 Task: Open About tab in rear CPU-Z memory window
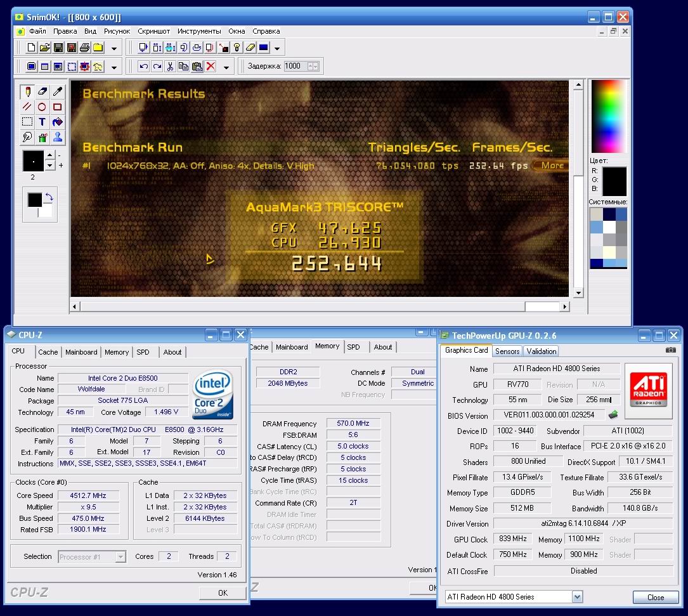(x=382, y=347)
